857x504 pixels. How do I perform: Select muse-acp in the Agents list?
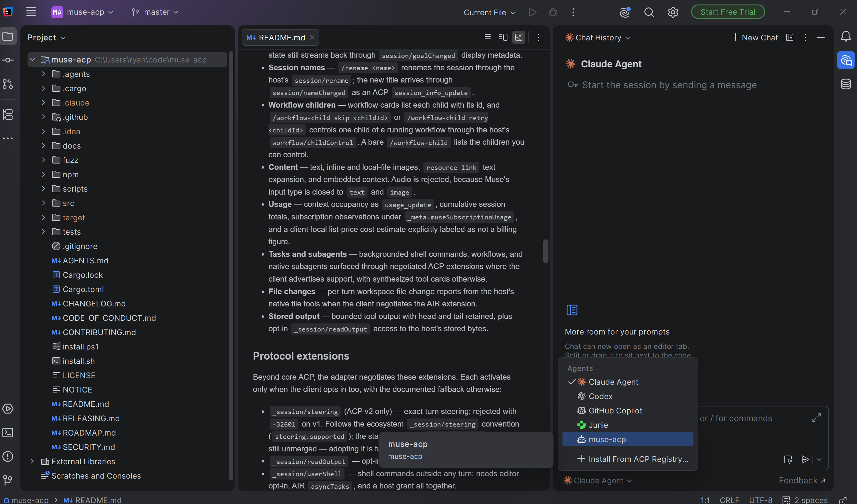[x=628, y=439]
